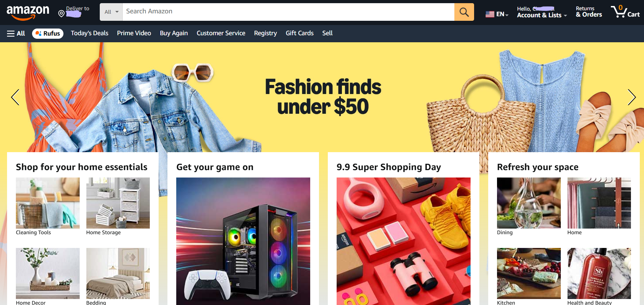The height and width of the screenshot is (305, 644).
Task: Launch the Rufus assistant
Action: coord(48,33)
